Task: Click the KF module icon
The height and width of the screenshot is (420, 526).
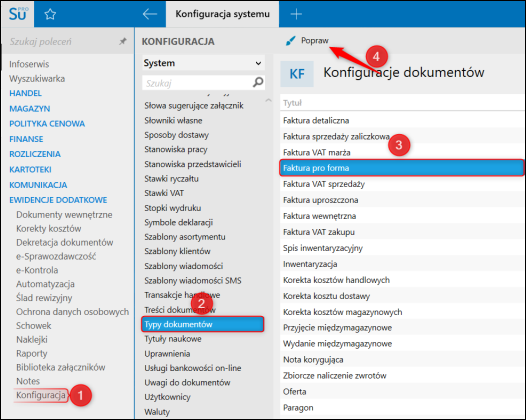Action: 297,74
